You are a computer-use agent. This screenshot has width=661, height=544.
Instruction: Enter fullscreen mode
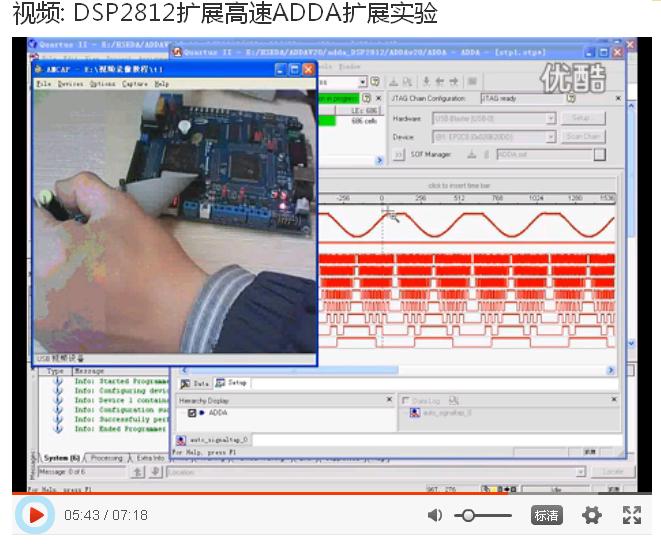pos(631,515)
